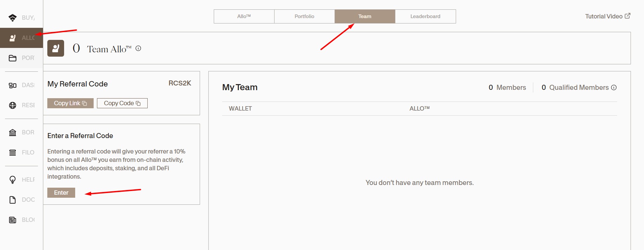Select the Allo item in left sidebar
This screenshot has width=644, height=250.
[x=21, y=38]
